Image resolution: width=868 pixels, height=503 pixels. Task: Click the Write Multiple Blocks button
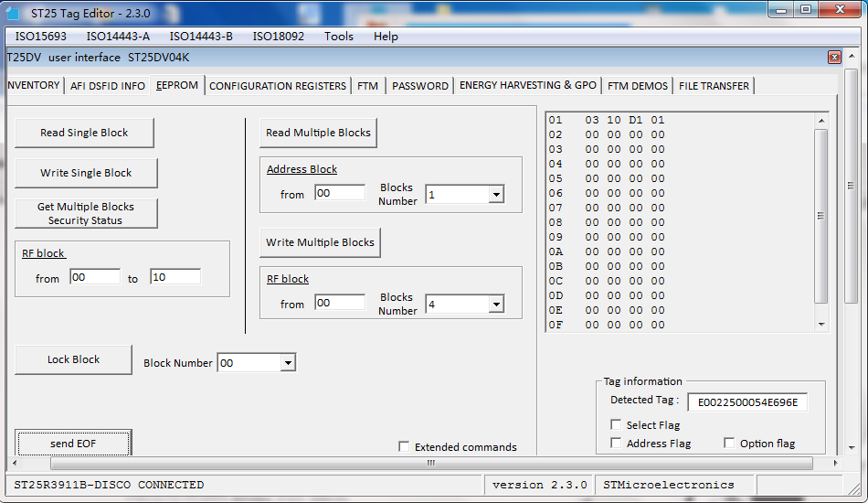320,242
